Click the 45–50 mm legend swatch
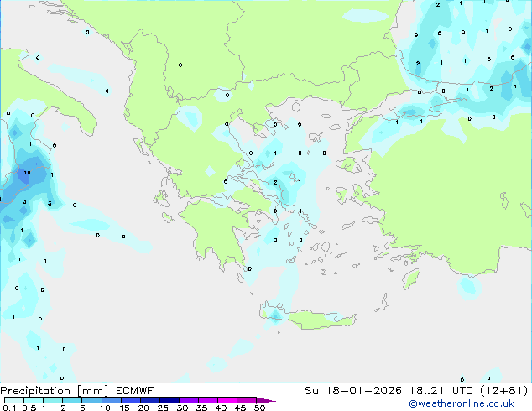Screen dimensions: 532x411 pos(247,400)
